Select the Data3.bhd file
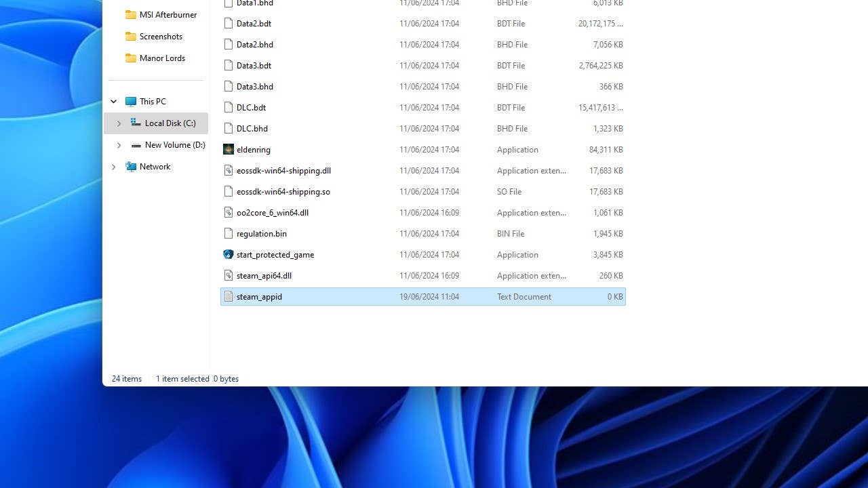 [254, 87]
